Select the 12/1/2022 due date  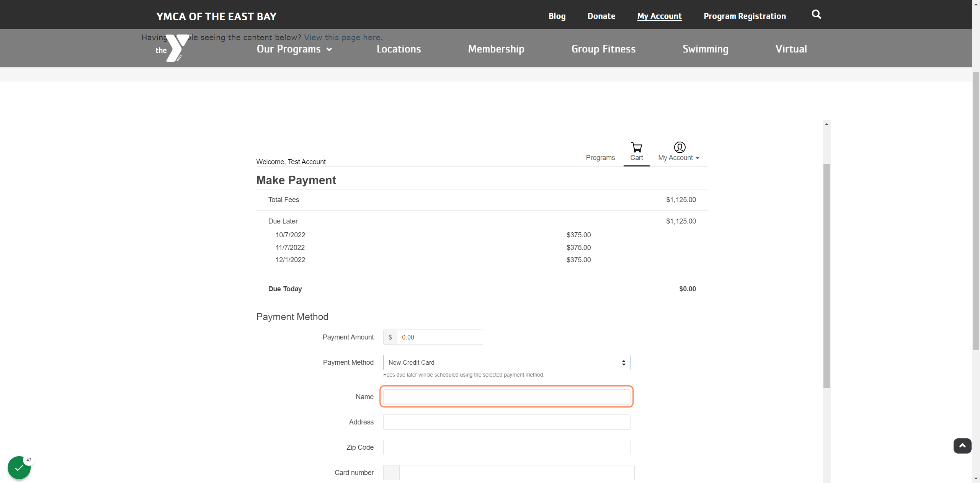[290, 260]
